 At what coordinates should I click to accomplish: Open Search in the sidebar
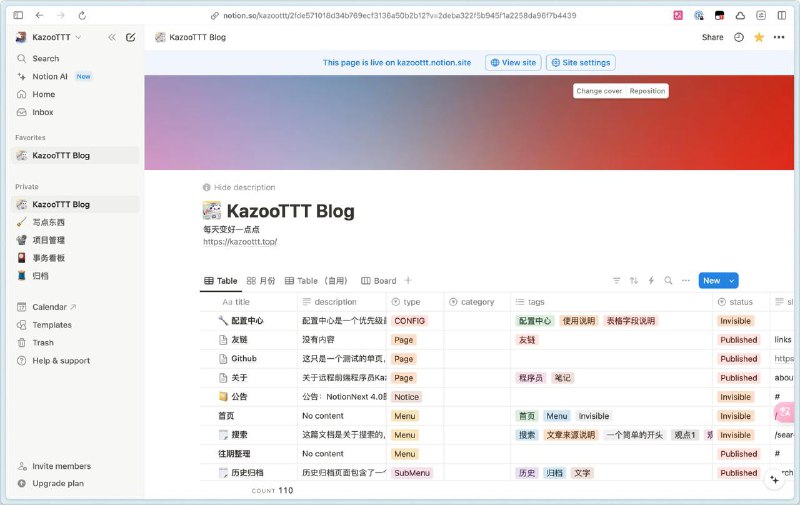coord(75,59)
